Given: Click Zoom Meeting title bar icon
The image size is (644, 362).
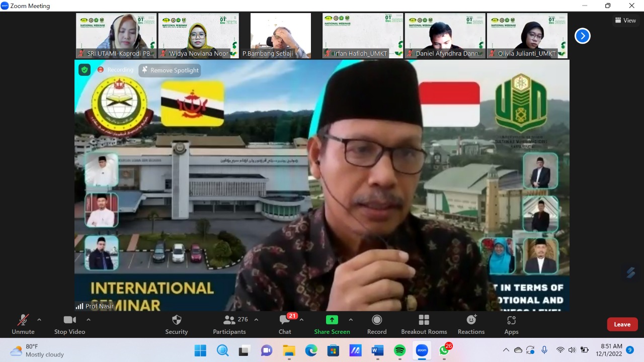Looking at the screenshot, I should 5,6.
